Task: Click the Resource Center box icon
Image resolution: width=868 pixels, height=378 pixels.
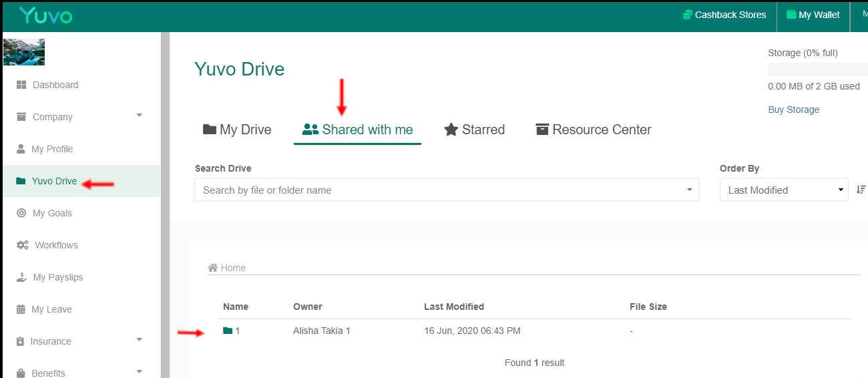Action: tap(542, 129)
